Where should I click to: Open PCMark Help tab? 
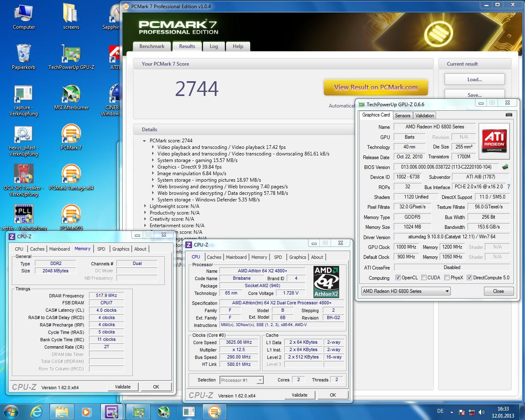[x=238, y=46]
